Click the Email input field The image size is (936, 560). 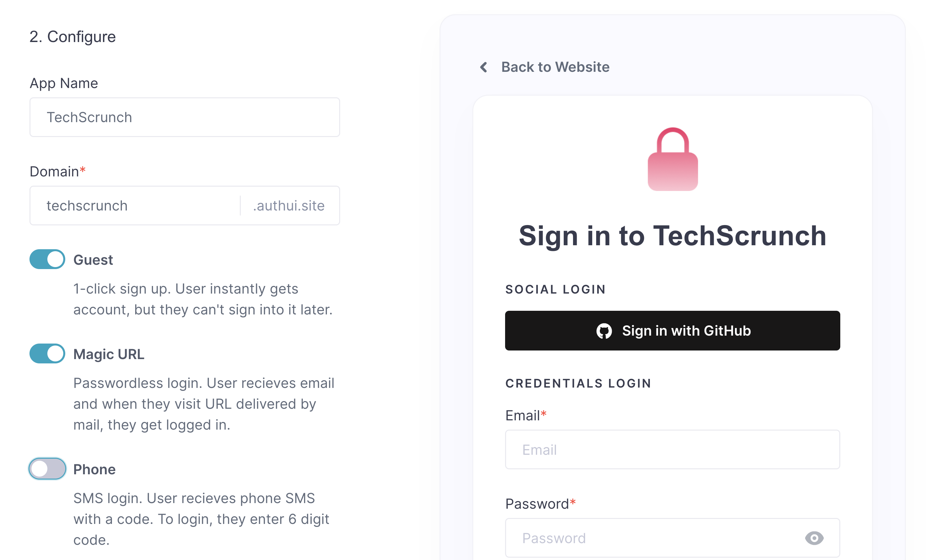pos(672,449)
